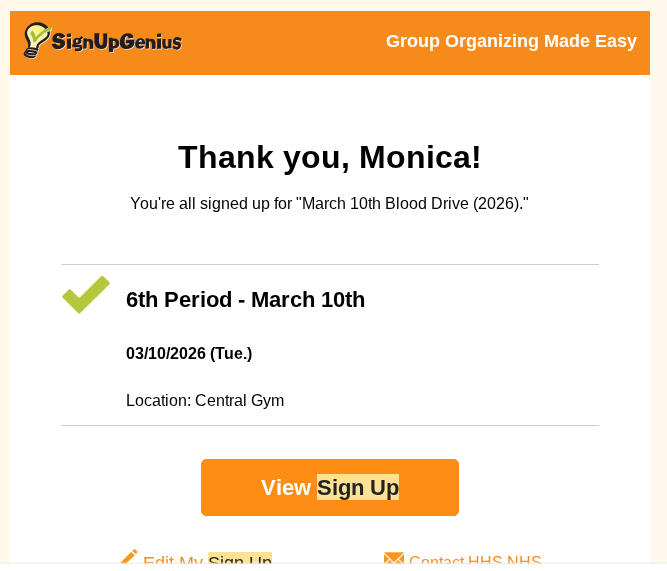The width and height of the screenshot is (667, 571).
Task: Click the envelope contact icon
Action: [x=394, y=559]
